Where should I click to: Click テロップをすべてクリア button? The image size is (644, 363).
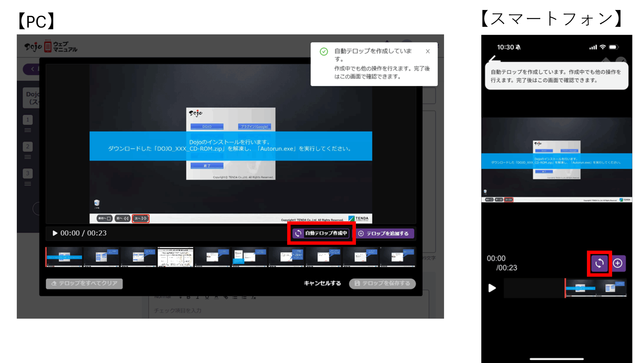[x=84, y=283]
